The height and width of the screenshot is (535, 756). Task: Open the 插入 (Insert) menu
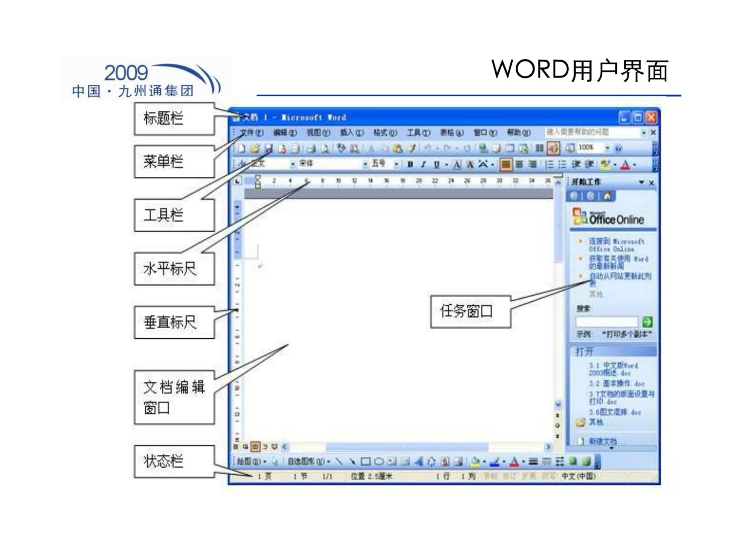pos(351,133)
